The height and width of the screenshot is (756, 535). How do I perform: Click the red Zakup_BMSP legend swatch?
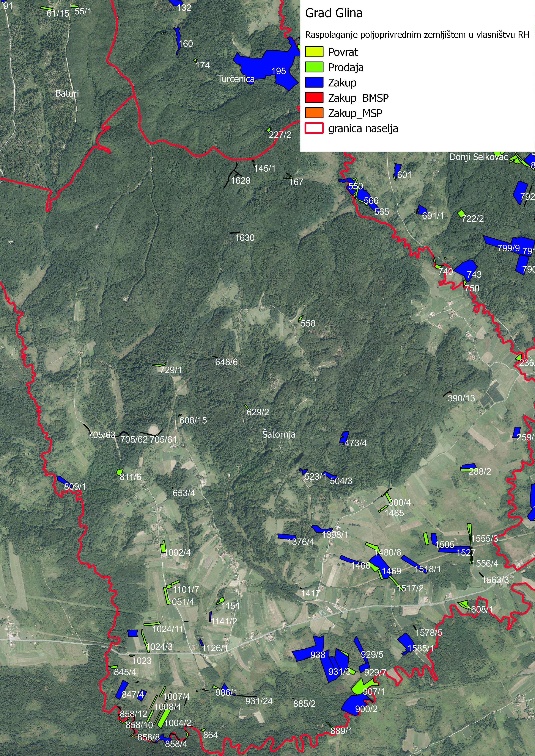314,98
